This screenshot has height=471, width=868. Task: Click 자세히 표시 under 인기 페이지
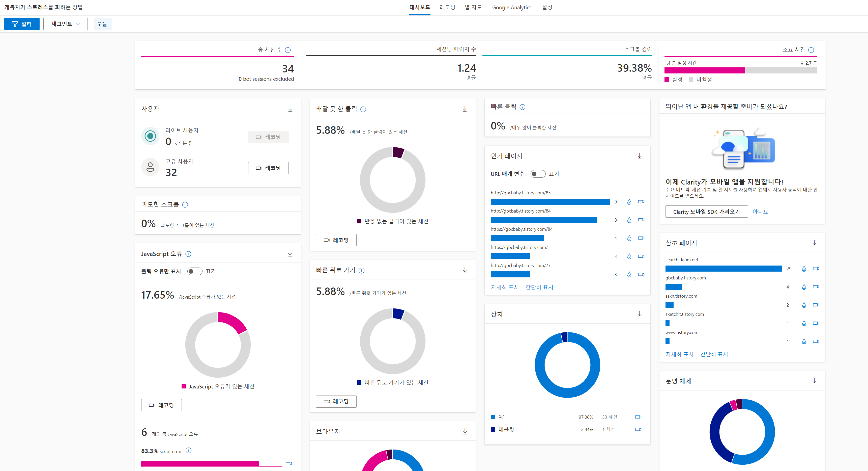point(504,287)
